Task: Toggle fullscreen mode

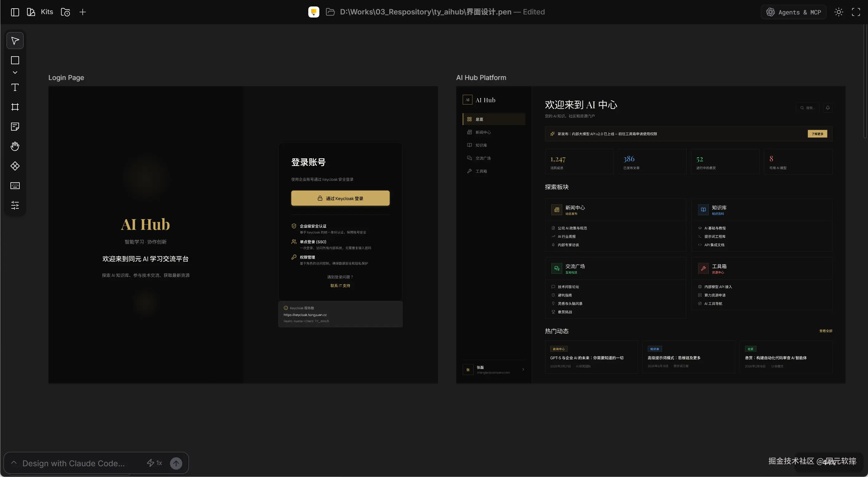Action: coord(856,12)
